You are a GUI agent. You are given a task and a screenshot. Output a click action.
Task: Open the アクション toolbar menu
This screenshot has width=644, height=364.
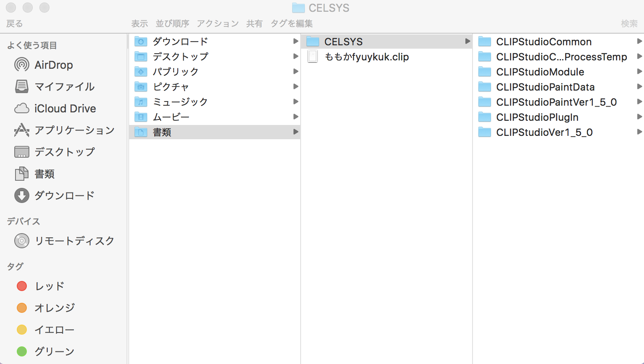[x=218, y=23]
